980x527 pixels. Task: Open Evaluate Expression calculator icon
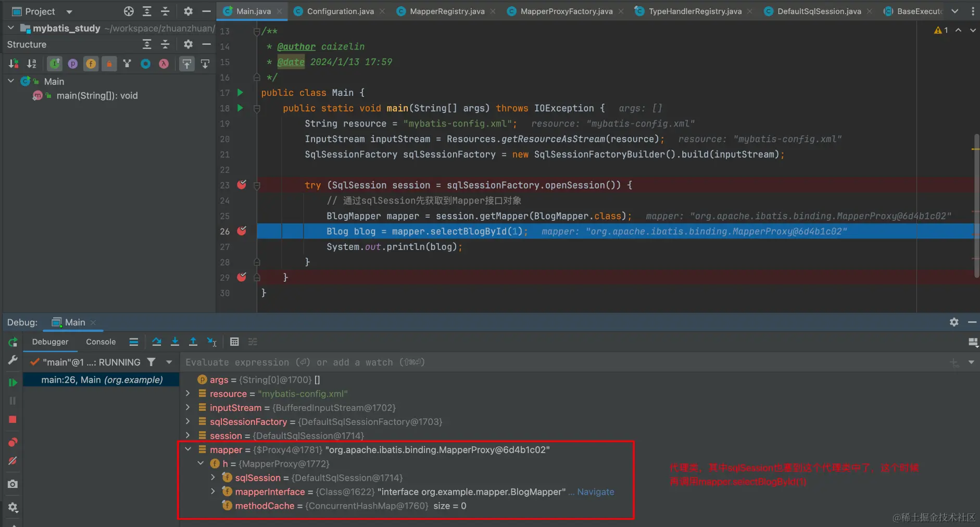(234, 342)
